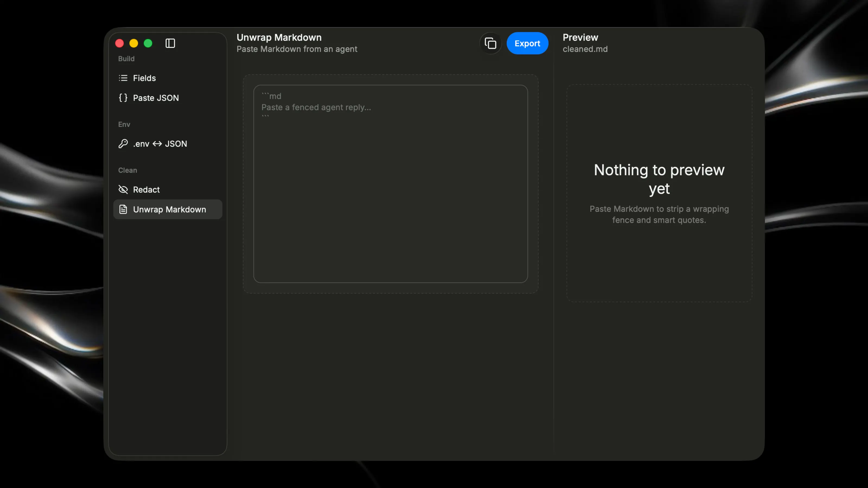Click the key icon for .env

tap(123, 144)
